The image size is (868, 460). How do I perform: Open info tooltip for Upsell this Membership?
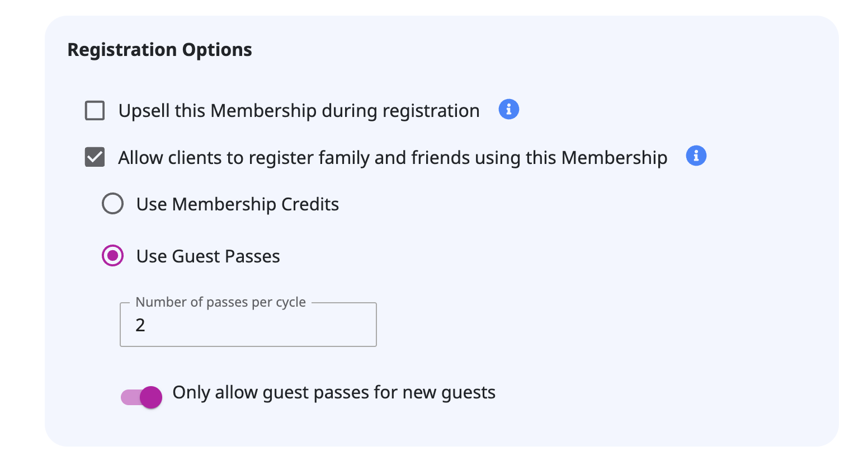pyautogui.click(x=508, y=109)
